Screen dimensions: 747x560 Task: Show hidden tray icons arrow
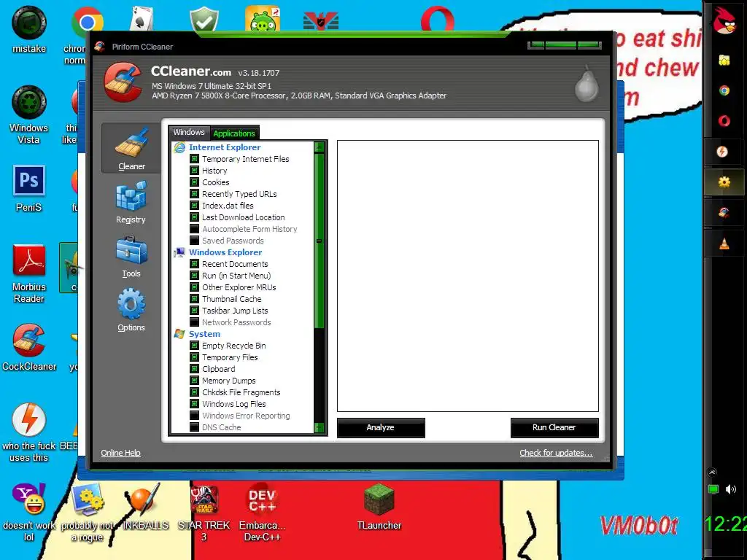click(712, 472)
